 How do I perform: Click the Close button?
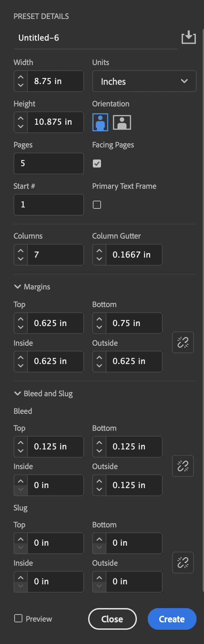[112, 619]
